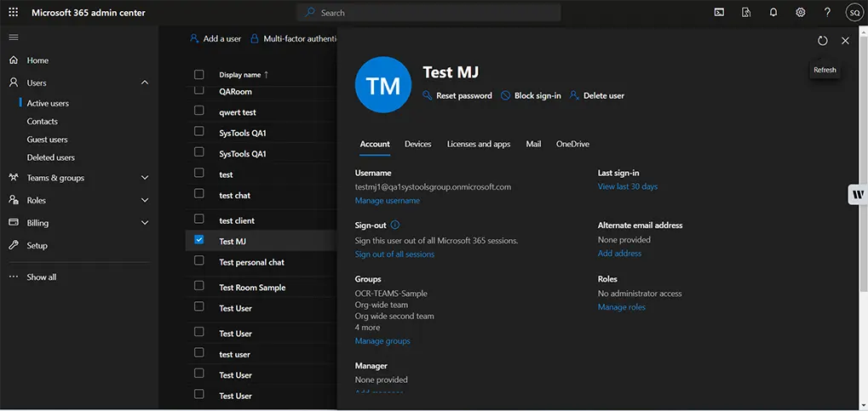Click the Manage username link
Image resolution: width=868 pixels, height=411 pixels.
pos(388,201)
